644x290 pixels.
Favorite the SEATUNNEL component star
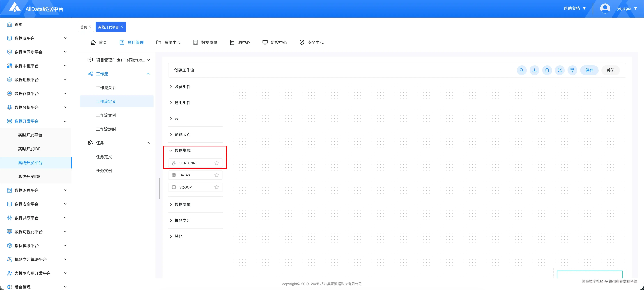tap(216, 163)
